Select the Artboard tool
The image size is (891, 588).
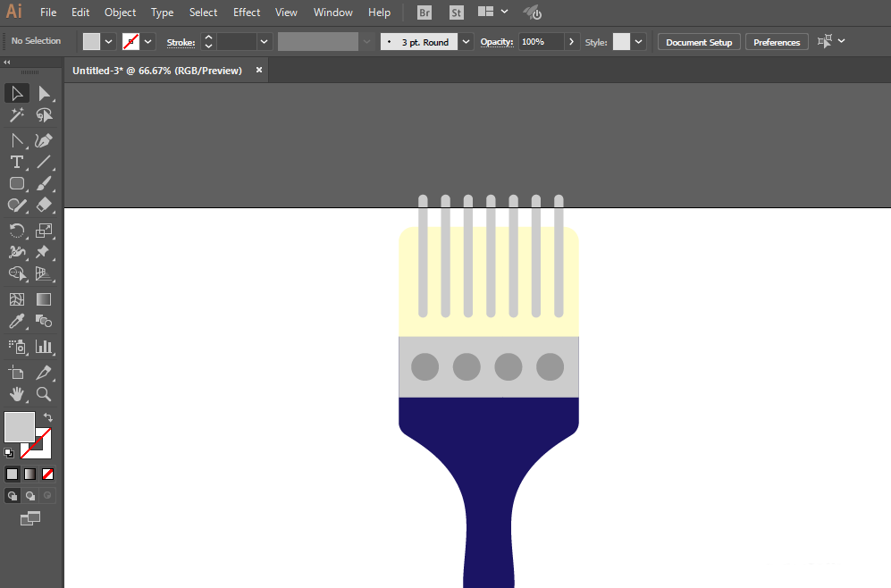pyautogui.click(x=17, y=373)
